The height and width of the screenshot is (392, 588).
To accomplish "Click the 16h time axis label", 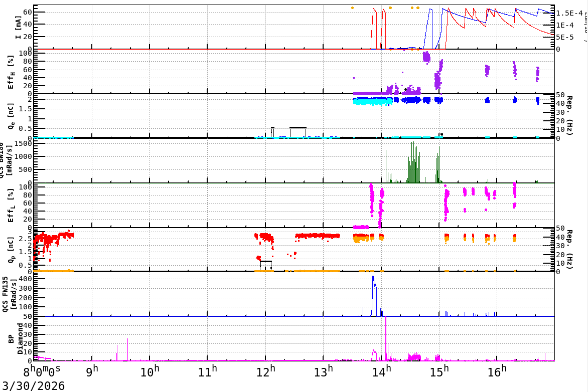I will point(497,371).
